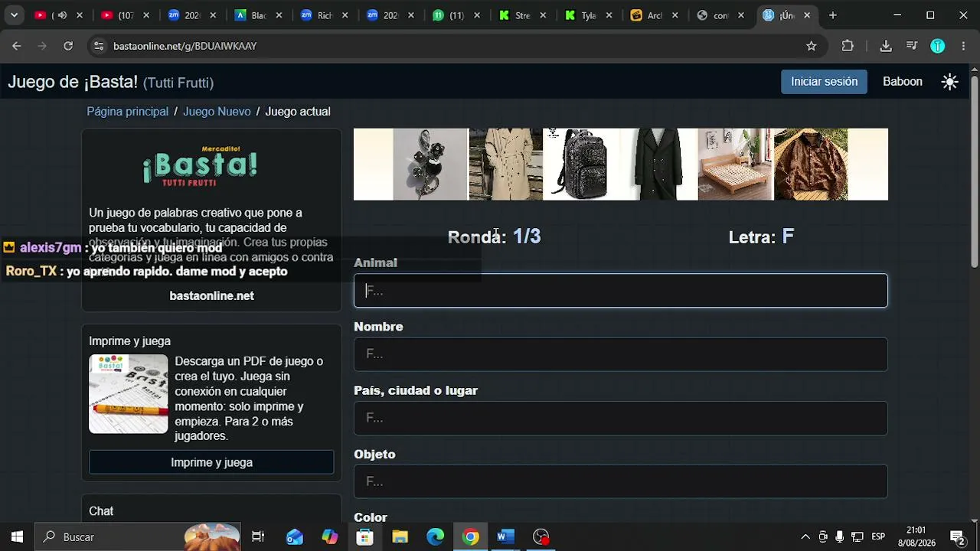
Task: Open Microsoft Edge from the taskbar
Action: [x=436, y=536]
